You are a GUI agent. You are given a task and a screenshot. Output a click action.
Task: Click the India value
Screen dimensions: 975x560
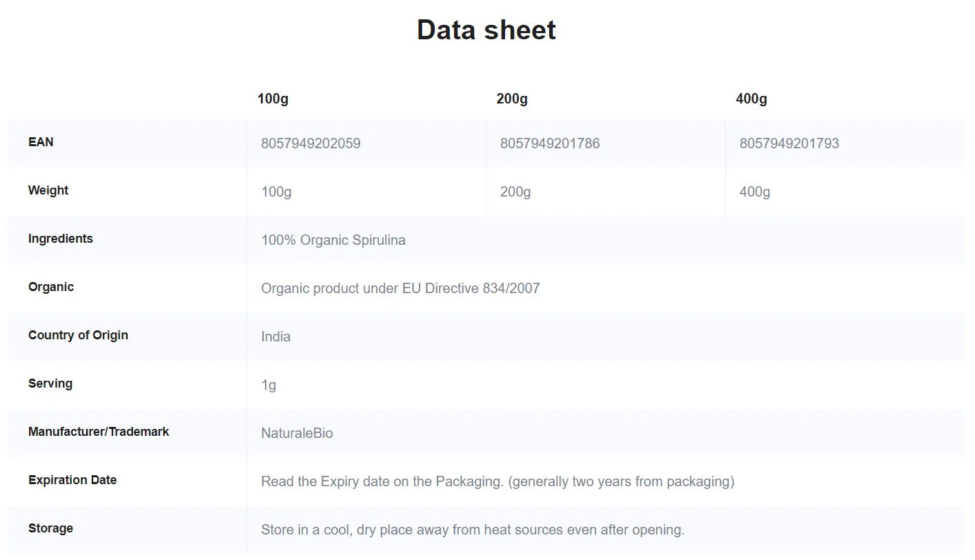276,337
